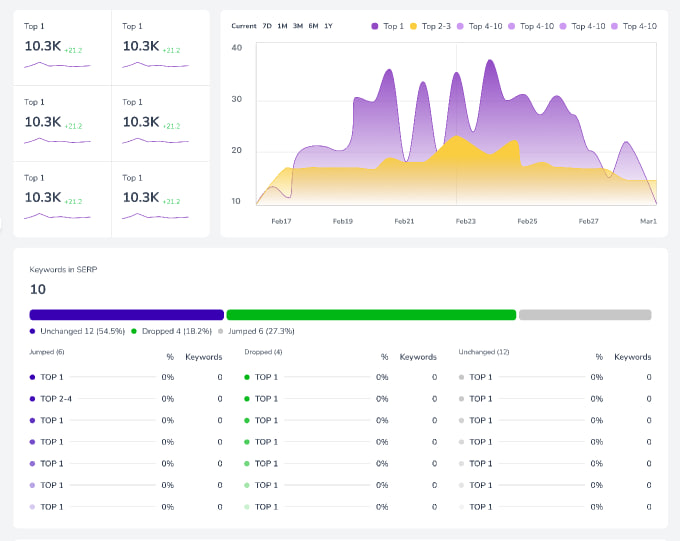Click the Unchanged (12) column header
The image size is (680, 541).
483,352
